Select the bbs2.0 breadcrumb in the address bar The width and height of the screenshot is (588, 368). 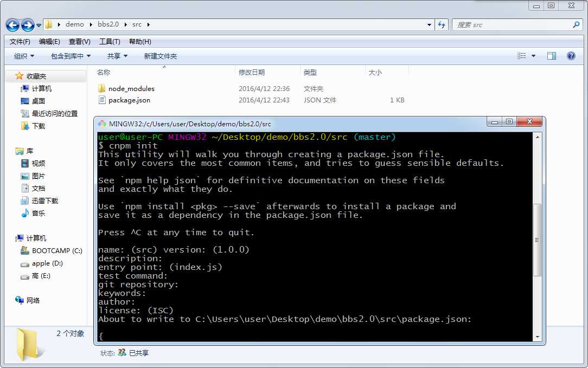click(108, 24)
